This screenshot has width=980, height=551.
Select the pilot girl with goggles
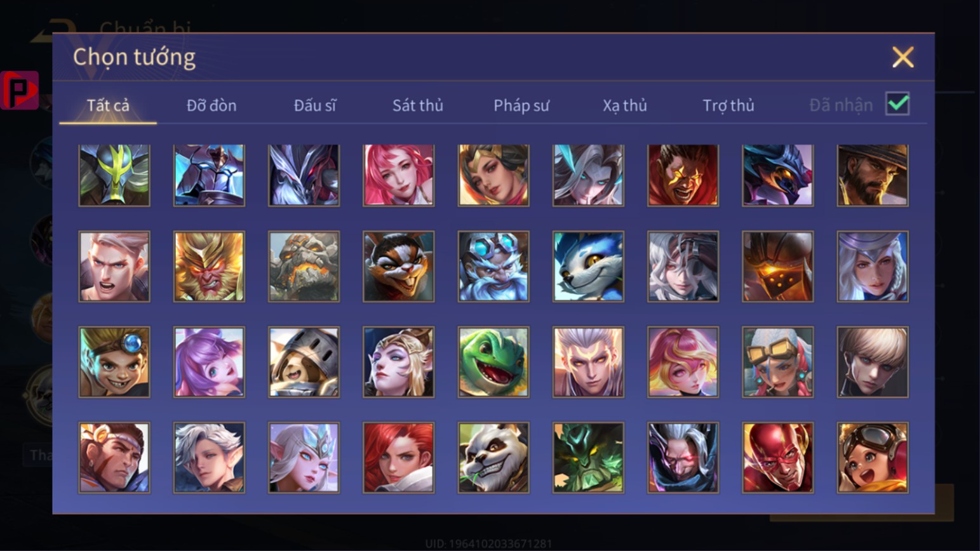click(873, 458)
